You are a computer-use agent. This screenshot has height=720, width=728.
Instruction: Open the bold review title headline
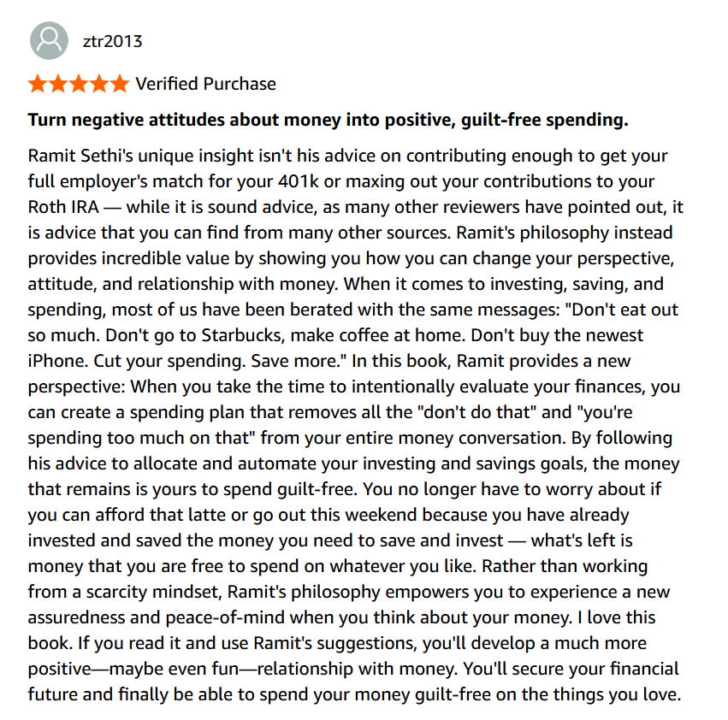tap(328, 120)
